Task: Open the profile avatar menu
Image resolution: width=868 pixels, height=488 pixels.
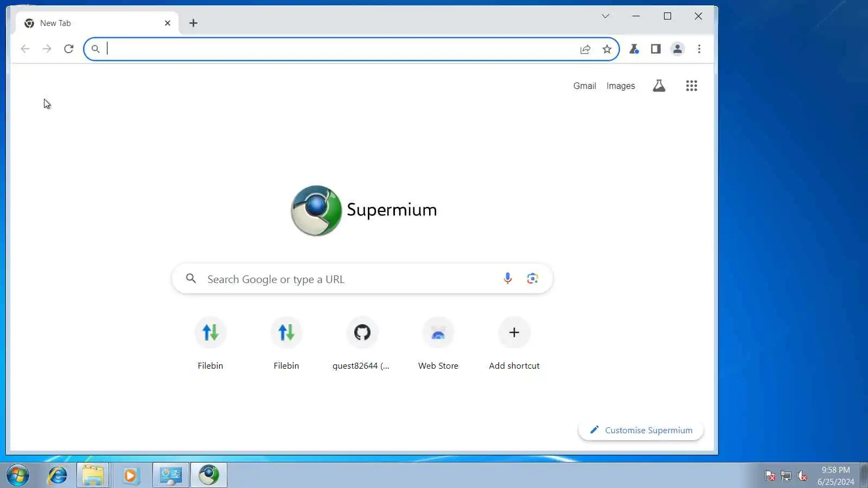Action: click(x=678, y=49)
